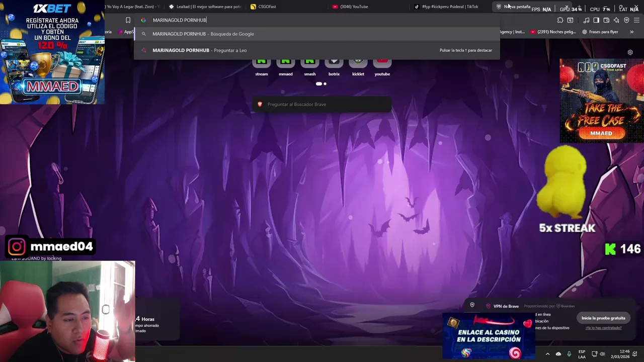Screen dimensions: 644x362
Task: Open the ESP LAA language switcher
Action: 582,354
